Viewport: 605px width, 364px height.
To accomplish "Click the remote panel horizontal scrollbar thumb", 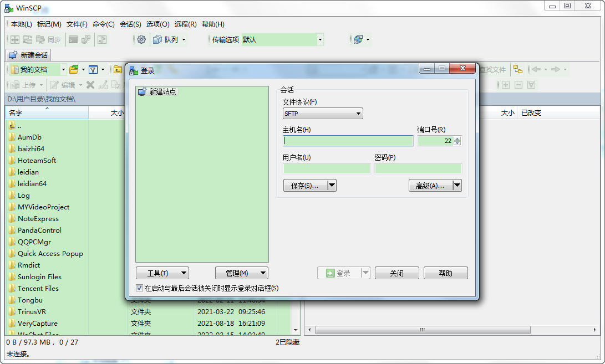I will click(423, 330).
